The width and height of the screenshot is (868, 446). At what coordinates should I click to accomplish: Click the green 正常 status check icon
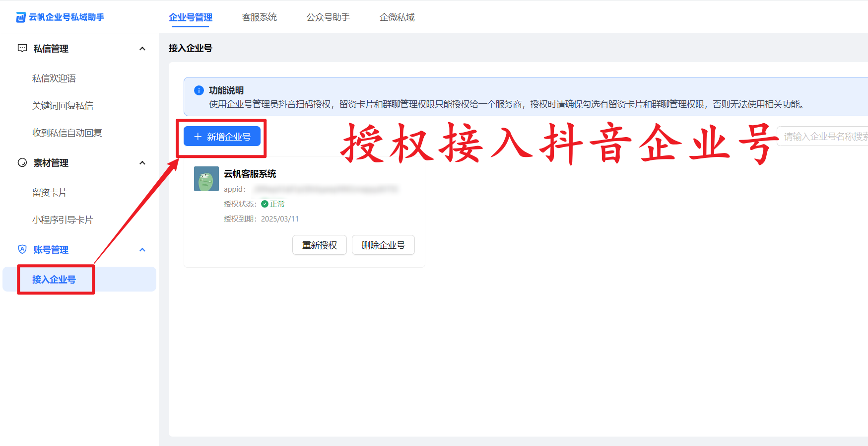[265, 204]
